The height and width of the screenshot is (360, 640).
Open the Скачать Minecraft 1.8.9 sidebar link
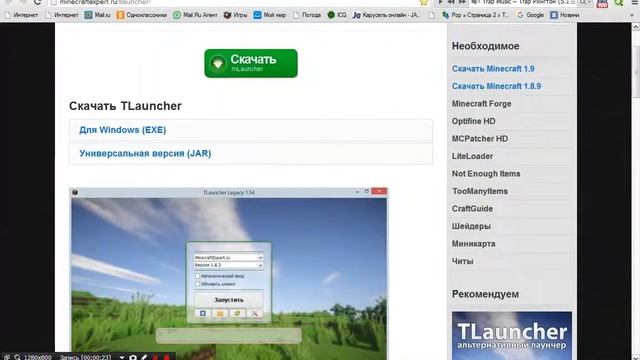[x=496, y=87]
